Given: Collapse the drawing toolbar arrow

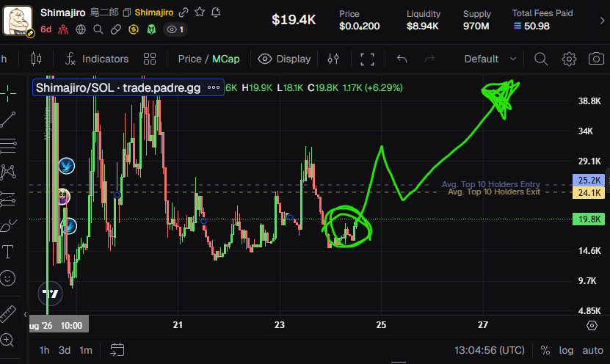Looking at the screenshot, I should [25, 314].
